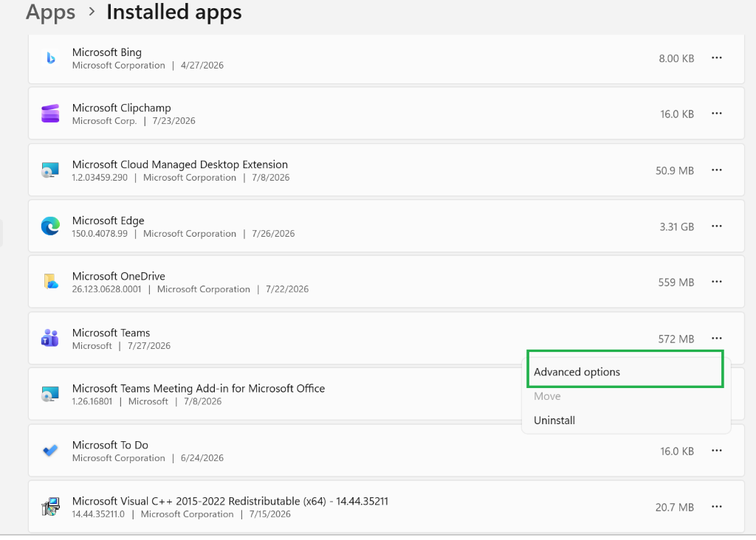Toggle the Microsoft Teams three-dot menu
This screenshot has width=756, height=540.
coord(716,338)
